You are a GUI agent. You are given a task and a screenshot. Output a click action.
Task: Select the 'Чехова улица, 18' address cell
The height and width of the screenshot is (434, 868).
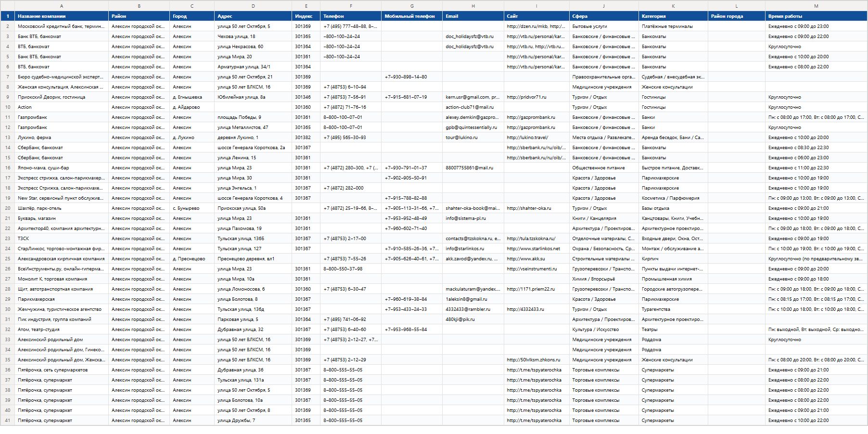pyautogui.click(x=253, y=37)
